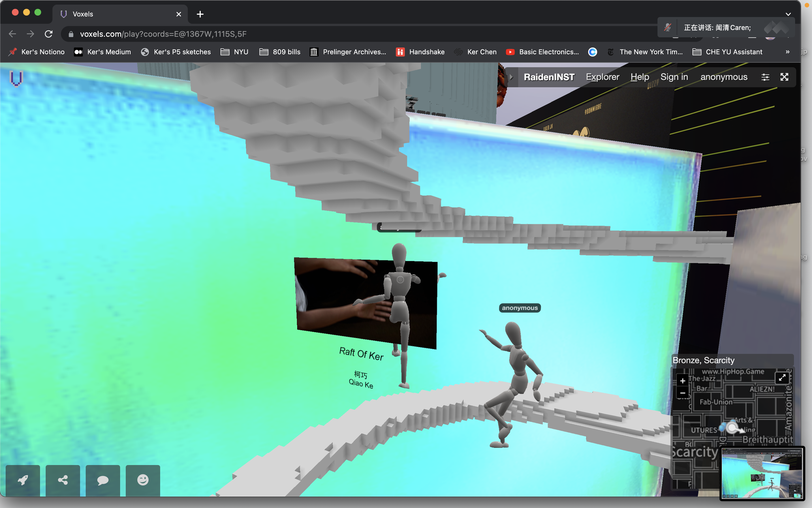Zoom in the minimap with the plus button
The width and height of the screenshot is (812, 508).
682,381
